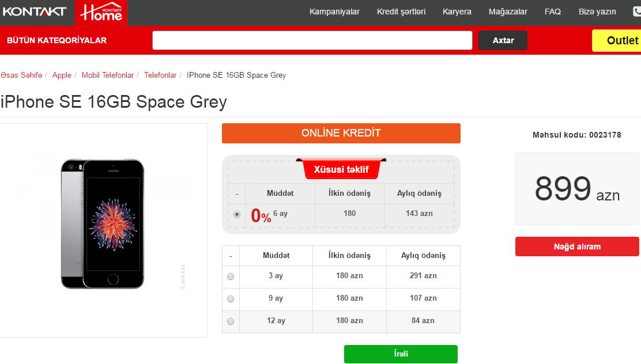This screenshot has height=364, width=641.
Task: Focus the search input field
Action: [312, 40]
